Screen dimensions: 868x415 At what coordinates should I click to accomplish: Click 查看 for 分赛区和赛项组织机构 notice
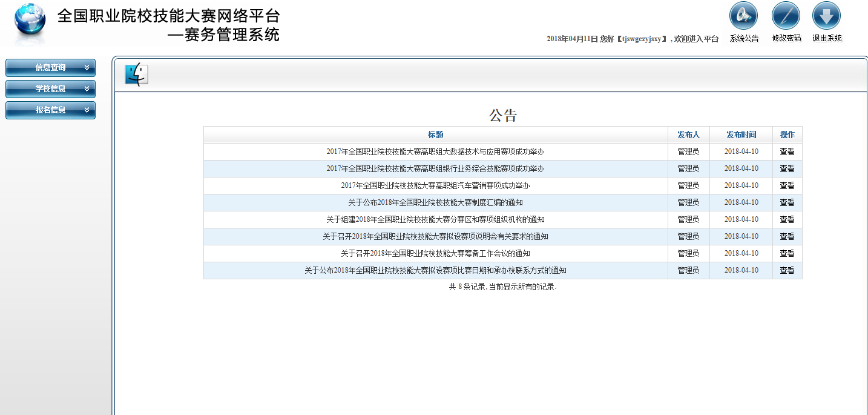click(x=787, y=220)
